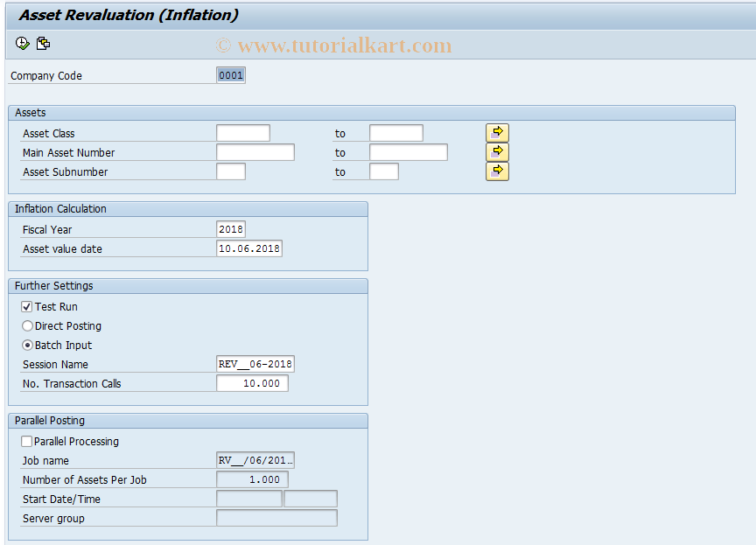756x545 pixels.
Task: Click the Asset value date field
Action: click(x=248, y=248)
